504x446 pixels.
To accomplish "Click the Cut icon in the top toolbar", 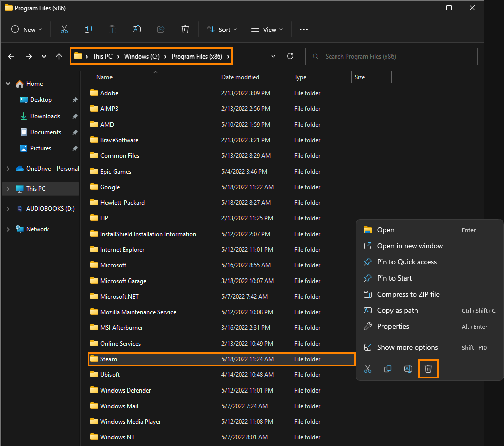I will tap(64, 30).
